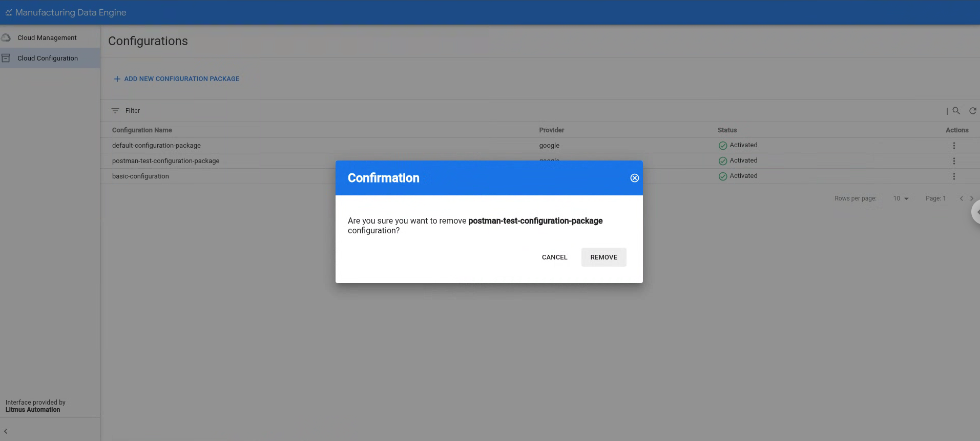Image resolution: width=980 pixels, height=441 pixels.
Task: Open actions menu for default-configuration-package
Action: [x=954, y=146]
